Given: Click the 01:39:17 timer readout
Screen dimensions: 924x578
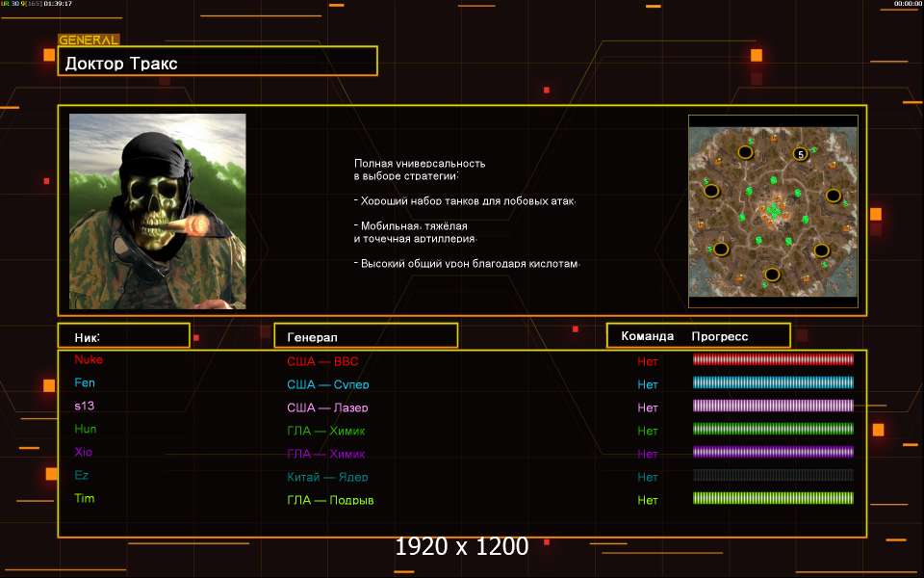Looking at the screenshot, I should pos(58,4).
